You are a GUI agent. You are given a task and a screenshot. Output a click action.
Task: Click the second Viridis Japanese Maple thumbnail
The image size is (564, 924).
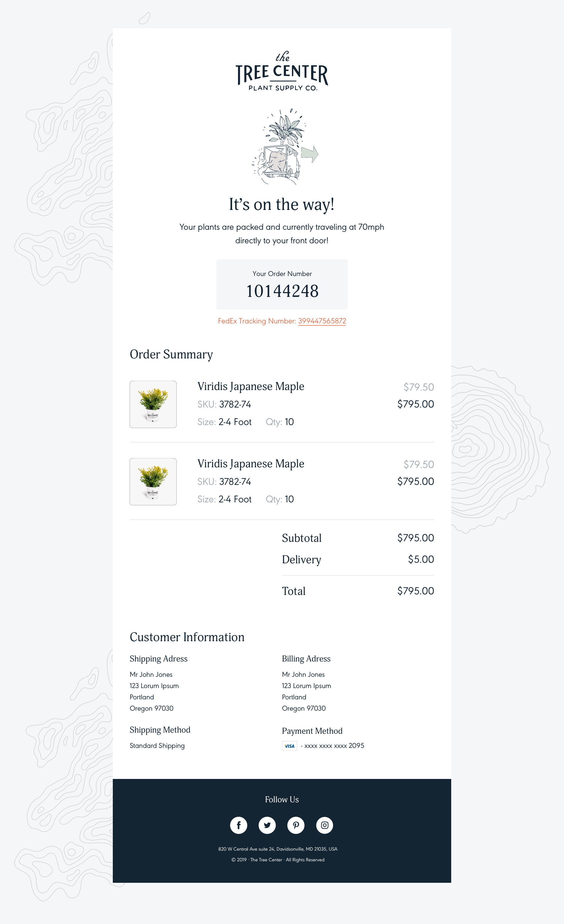[x=153, y=481]
